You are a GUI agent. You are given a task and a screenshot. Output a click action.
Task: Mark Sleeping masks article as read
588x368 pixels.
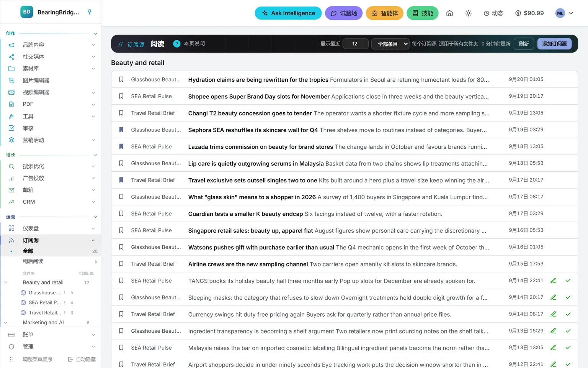tap(568, 297)
